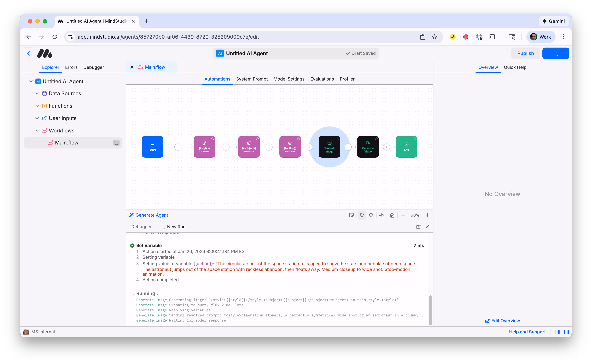This screenshot has width=592, height=364.
Task: Set Main.flow as home workflow via house icon
Action: pyautogui.click(x=117, y=142)
